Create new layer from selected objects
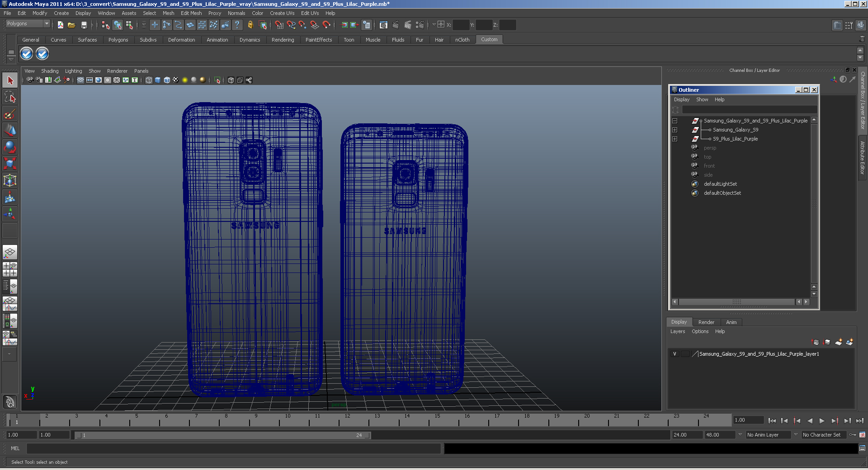 [849, 342]
